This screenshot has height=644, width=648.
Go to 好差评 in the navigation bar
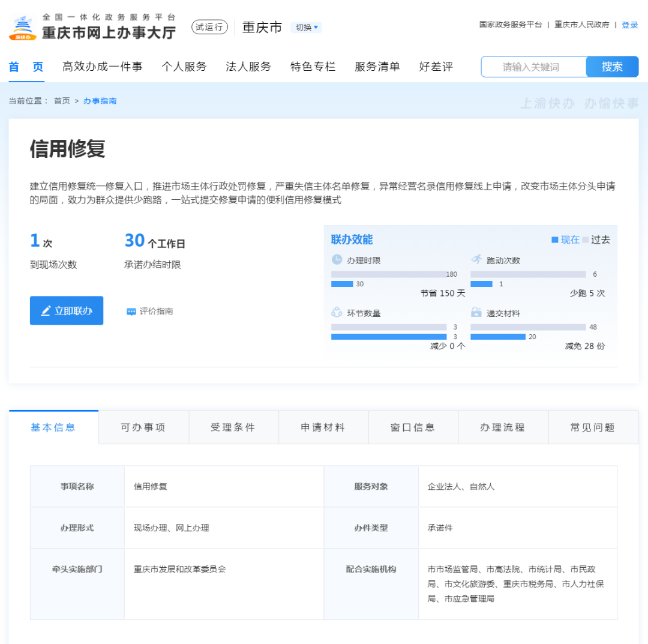436,67
